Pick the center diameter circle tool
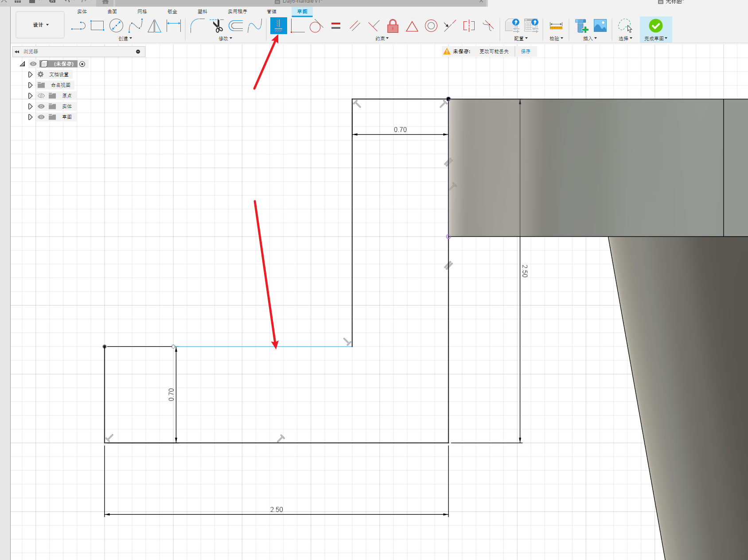The width and height of the screenshot is (748, 560). point(116,26)
